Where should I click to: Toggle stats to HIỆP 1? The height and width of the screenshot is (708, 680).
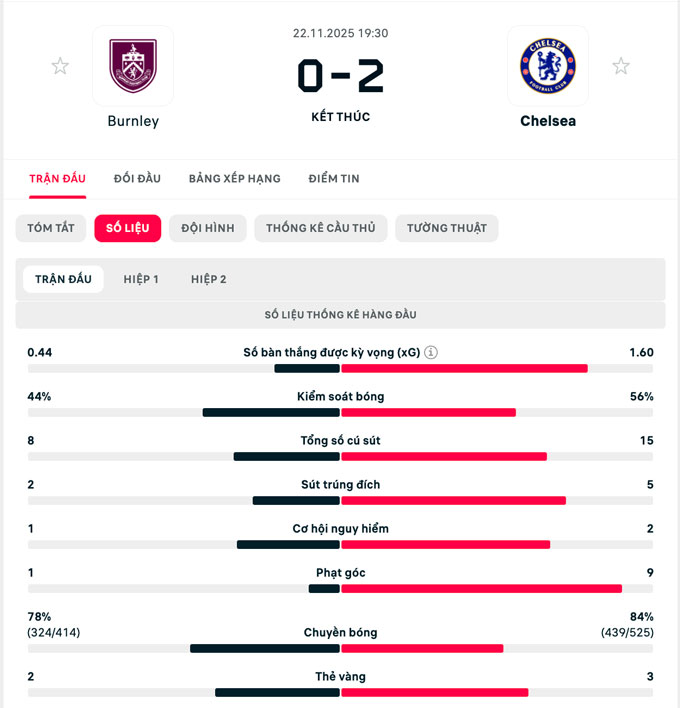[x=141, y=279]
